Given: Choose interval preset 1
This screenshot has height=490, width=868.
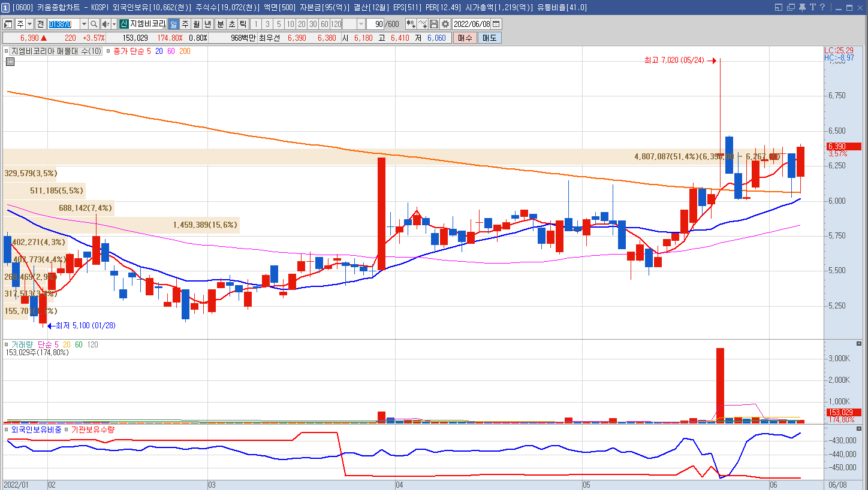Looking at the screenshot, I should coord(256,24).
